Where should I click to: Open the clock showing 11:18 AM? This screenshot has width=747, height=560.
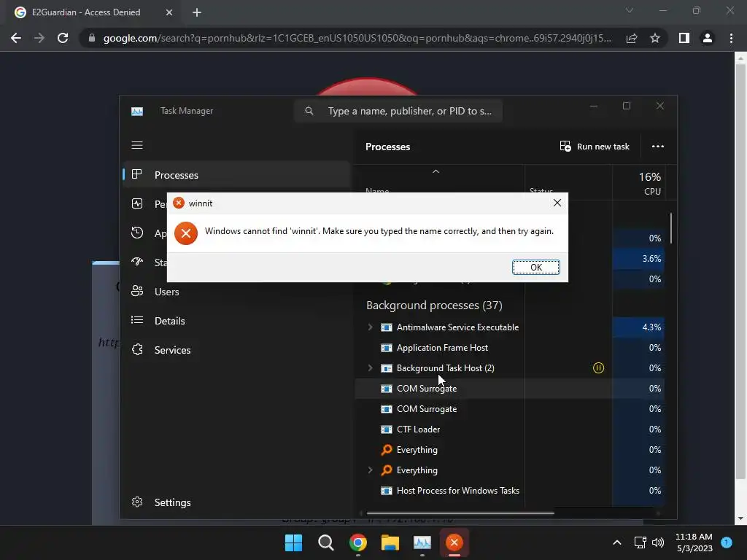coord(694,542)
